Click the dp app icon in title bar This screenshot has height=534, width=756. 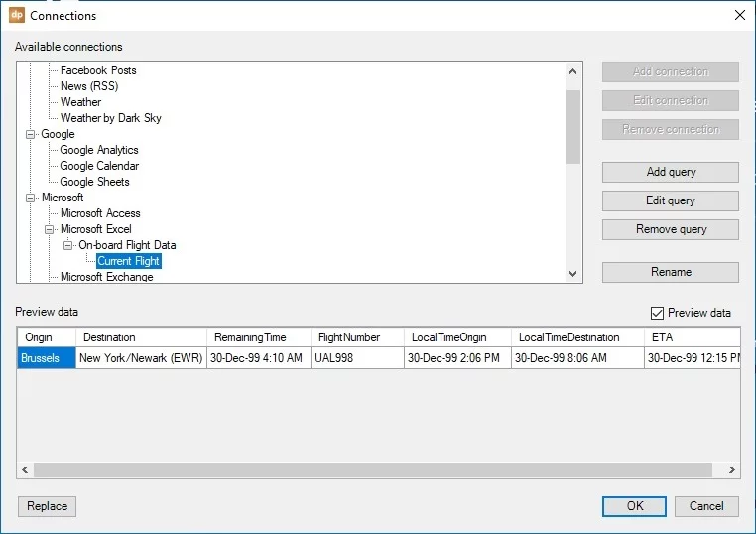click(x=16, y=15)
